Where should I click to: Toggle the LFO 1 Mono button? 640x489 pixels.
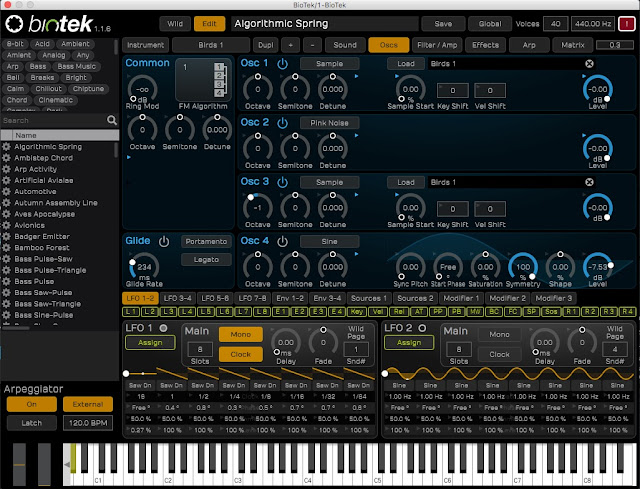(240, 334)
